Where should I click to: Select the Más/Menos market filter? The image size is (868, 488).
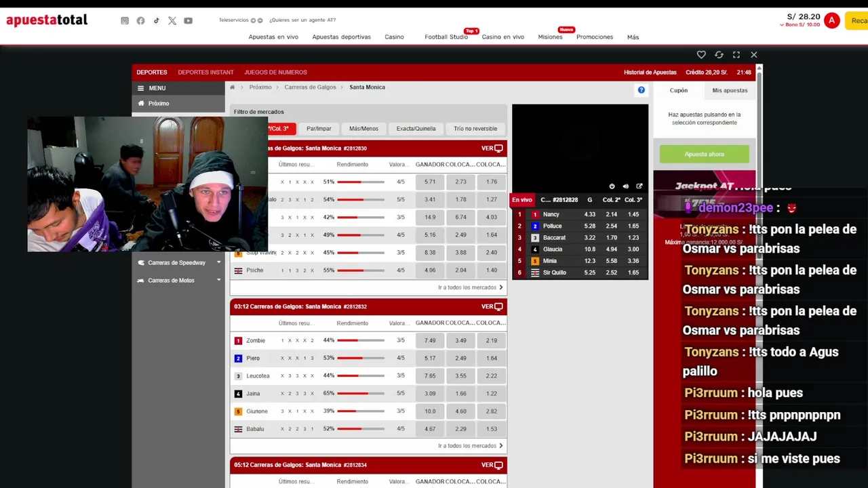(363, 129)
